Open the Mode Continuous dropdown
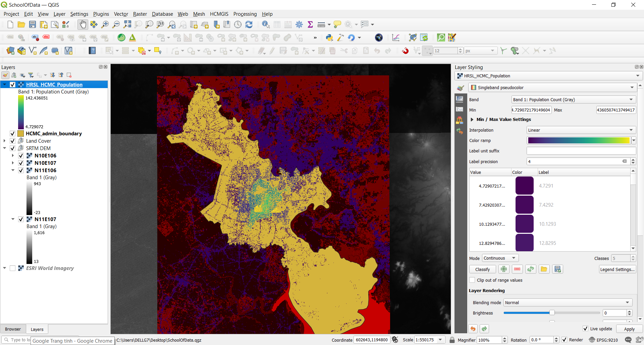The width and height of the screenshot is (644, 345). [x=500, y=258]
